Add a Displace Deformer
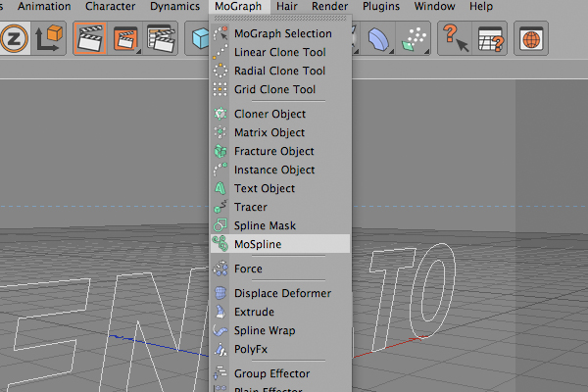Viewport: 588px width, 392px height. tap(280, 293)
